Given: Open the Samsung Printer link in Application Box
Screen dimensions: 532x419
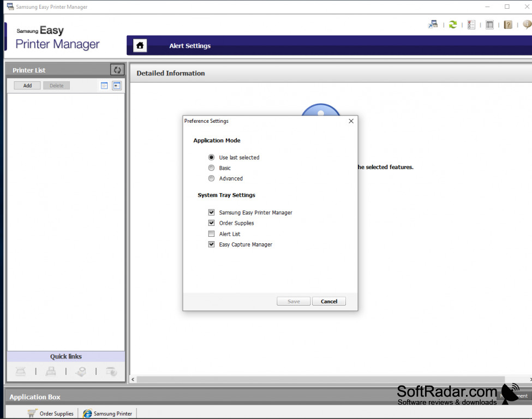Looking at the screenshot, I should [112, 414].
